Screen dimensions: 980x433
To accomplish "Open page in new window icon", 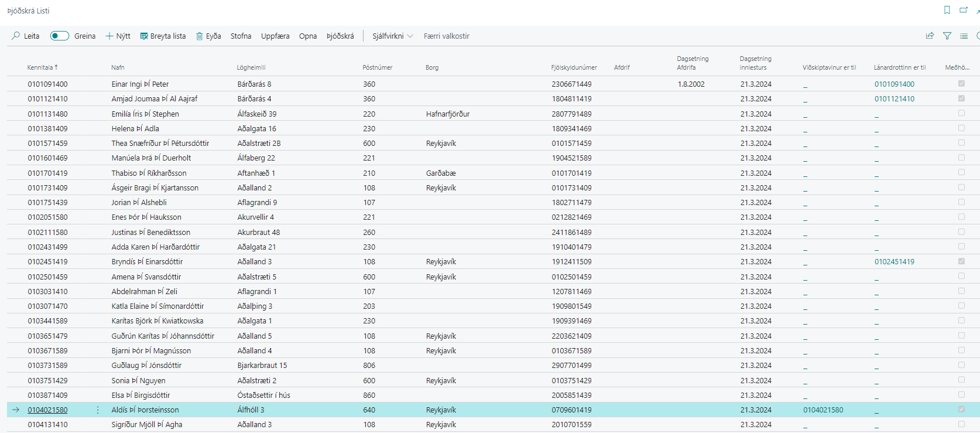I will 964,10.
